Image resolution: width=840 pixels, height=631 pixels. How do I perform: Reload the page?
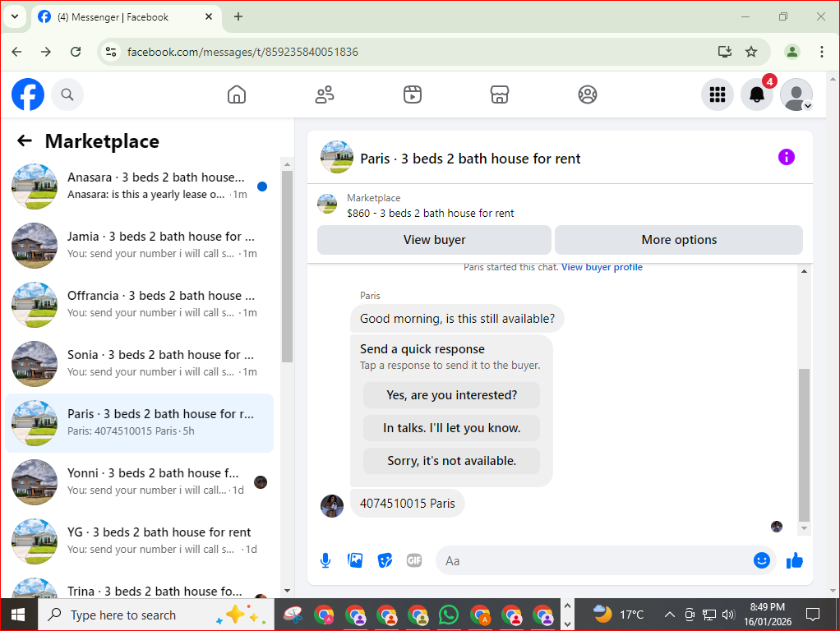coord(76,52)
